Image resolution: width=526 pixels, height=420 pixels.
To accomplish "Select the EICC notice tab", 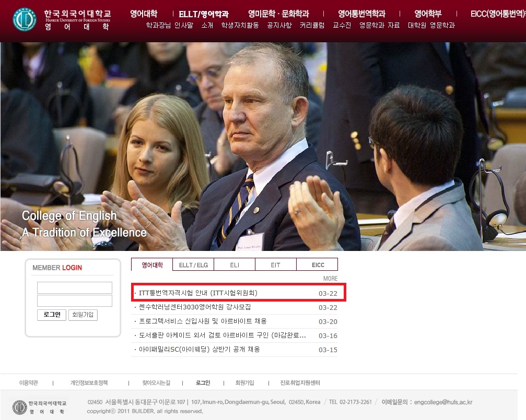I will tap(318, 265).
